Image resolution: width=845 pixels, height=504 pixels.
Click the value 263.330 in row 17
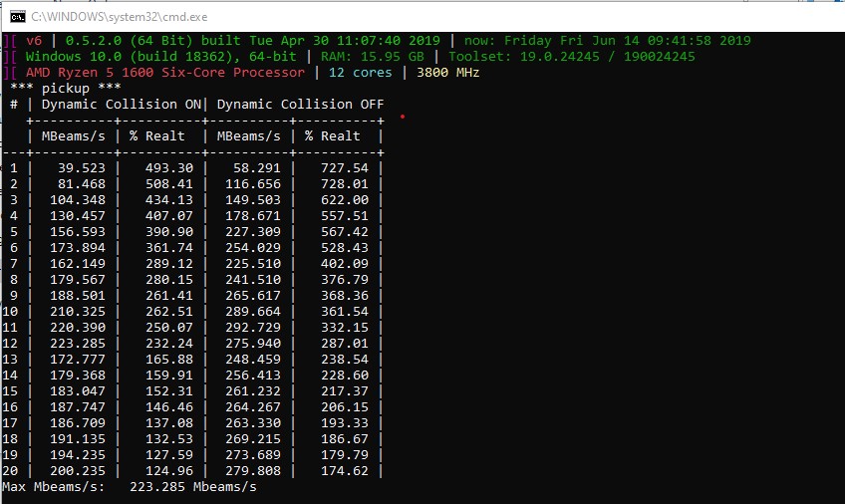(x=253, y=423)
